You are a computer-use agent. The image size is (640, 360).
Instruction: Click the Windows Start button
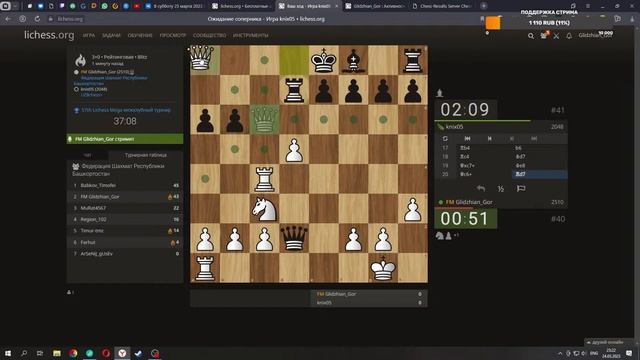(8, 353)
